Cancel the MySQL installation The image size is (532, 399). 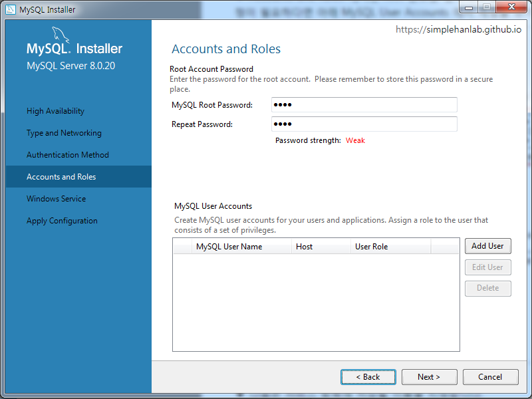[x=490, y=377]
